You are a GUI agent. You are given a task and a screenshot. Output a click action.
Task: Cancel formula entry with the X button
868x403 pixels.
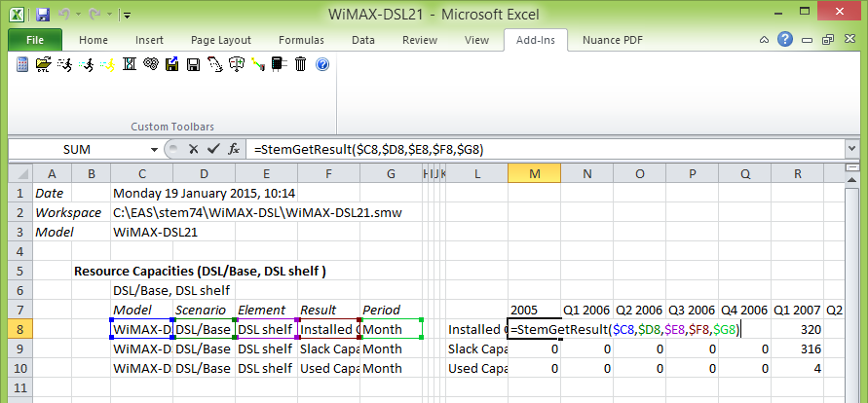pyautogui.click(x=193, y=149)
